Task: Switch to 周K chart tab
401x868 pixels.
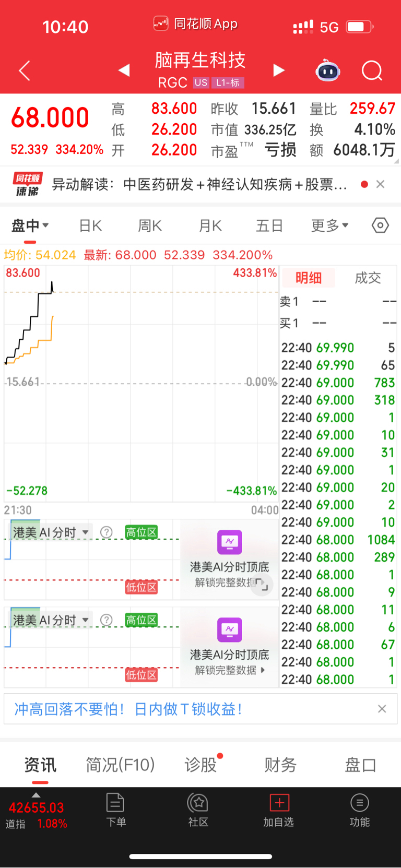Action: [x=150, y=225]
